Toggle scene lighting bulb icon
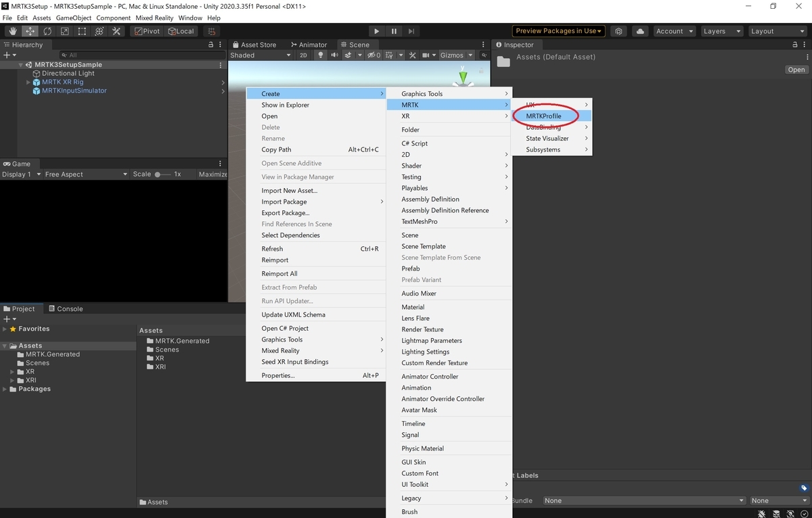Image resolution: width=812 pixels, height=518 pixels. tap(321, 55)
